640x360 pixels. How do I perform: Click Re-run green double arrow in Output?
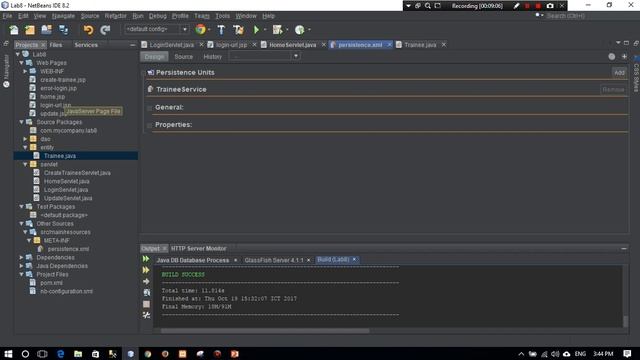click(146, 259)
